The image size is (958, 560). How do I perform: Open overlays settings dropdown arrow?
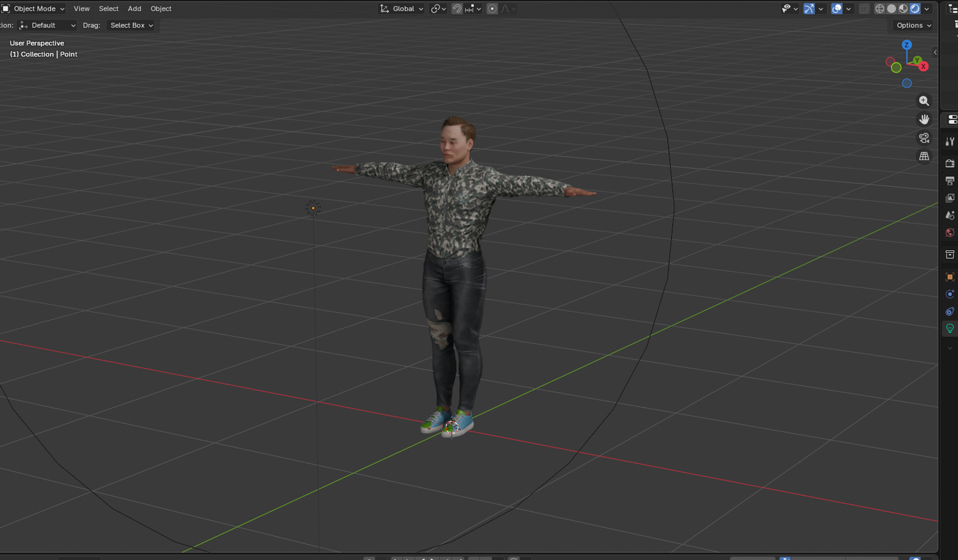[x=848, y=8]
